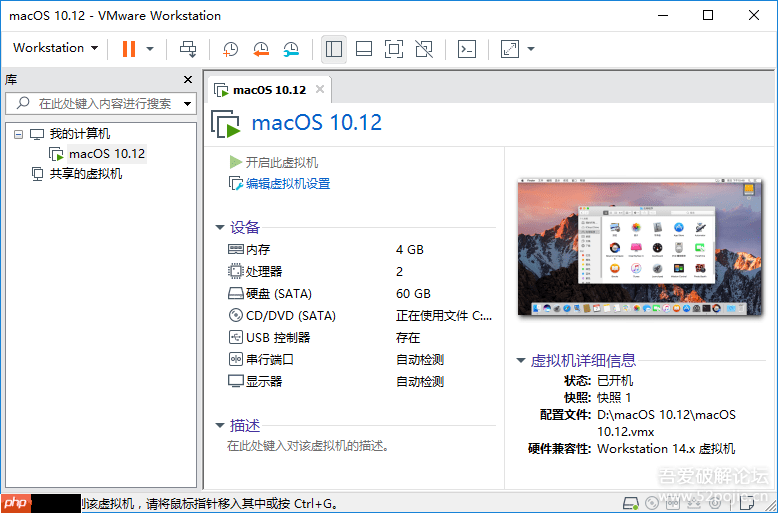Select macOS 10.12 in library tree

[107, 154]
